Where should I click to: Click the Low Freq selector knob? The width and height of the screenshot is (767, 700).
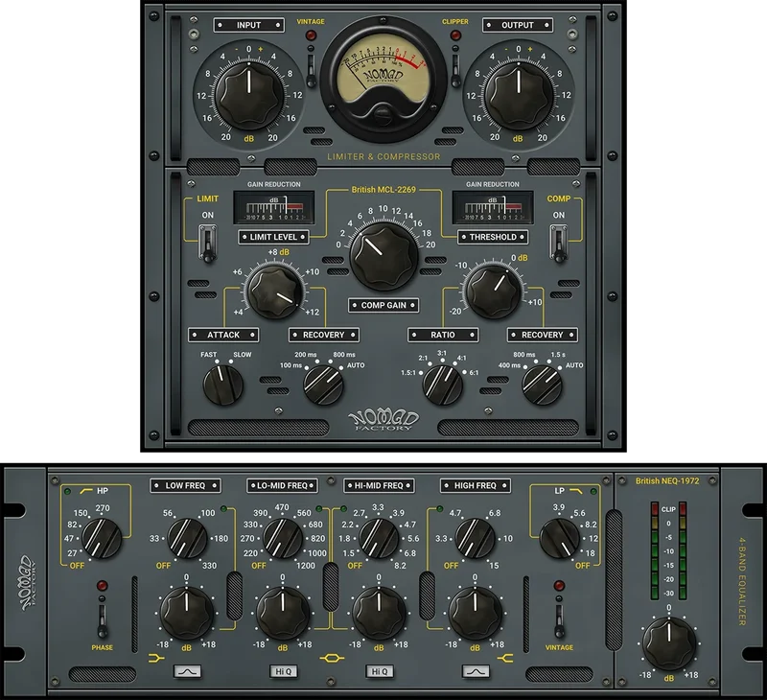[187, 538]
